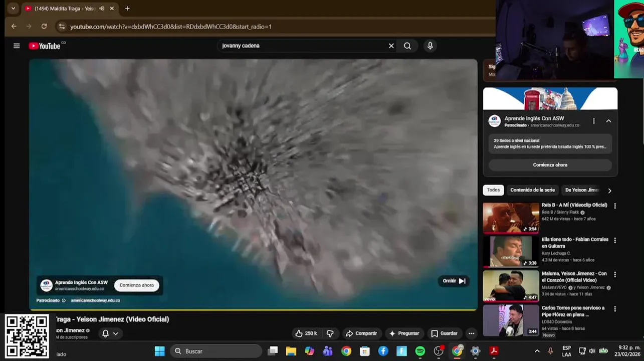
Task: Reload the page in Chrome
Action: pyautogui.click(x=44, y=26)
